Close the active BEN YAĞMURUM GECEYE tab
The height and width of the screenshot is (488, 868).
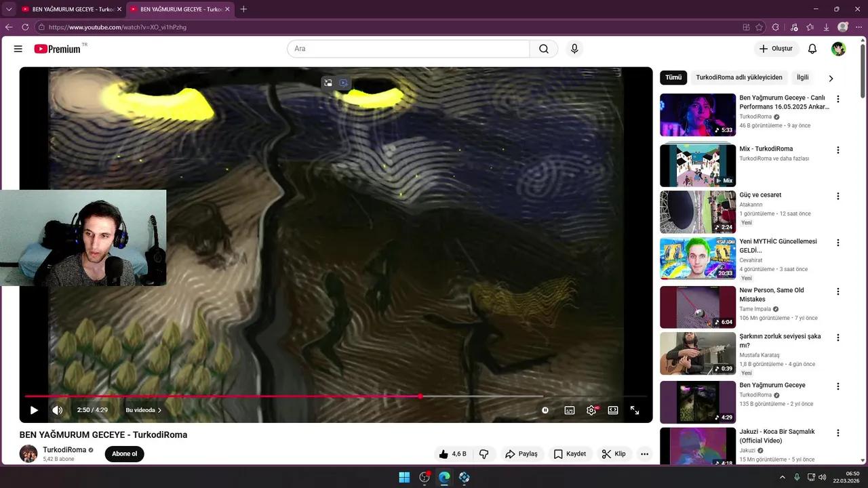[227, 9]
